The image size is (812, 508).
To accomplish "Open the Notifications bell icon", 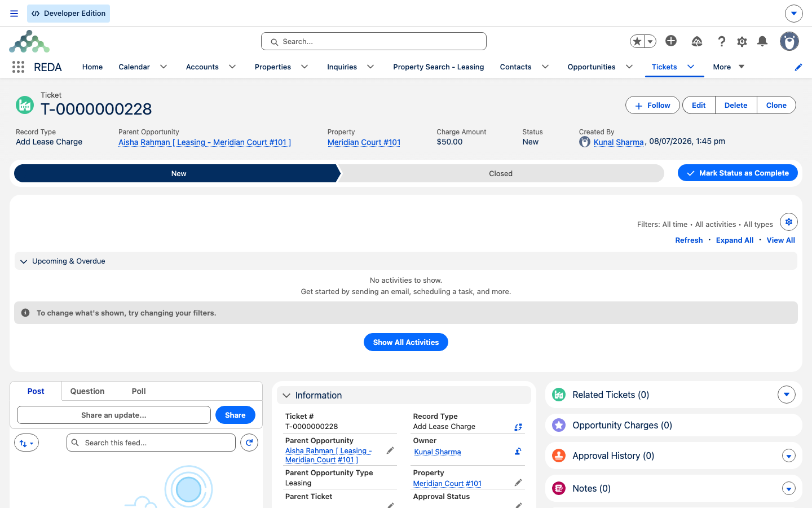I will [762, 41].
